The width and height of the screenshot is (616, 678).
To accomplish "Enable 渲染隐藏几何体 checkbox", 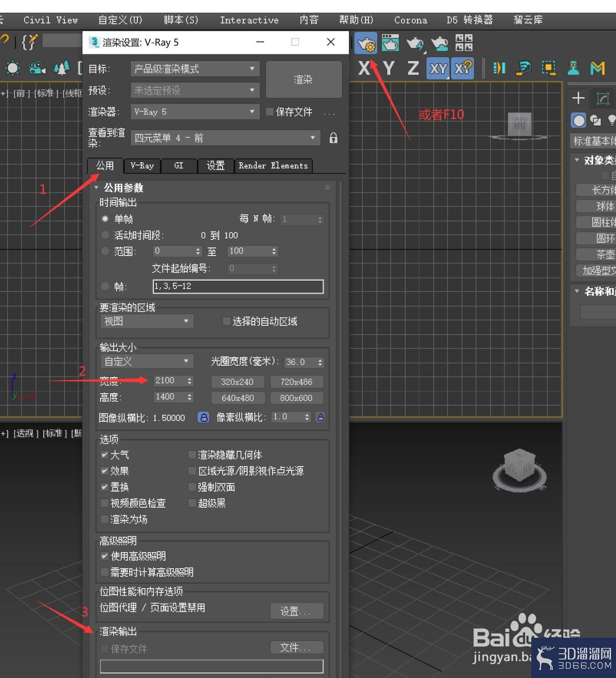I will click(192, 455).
